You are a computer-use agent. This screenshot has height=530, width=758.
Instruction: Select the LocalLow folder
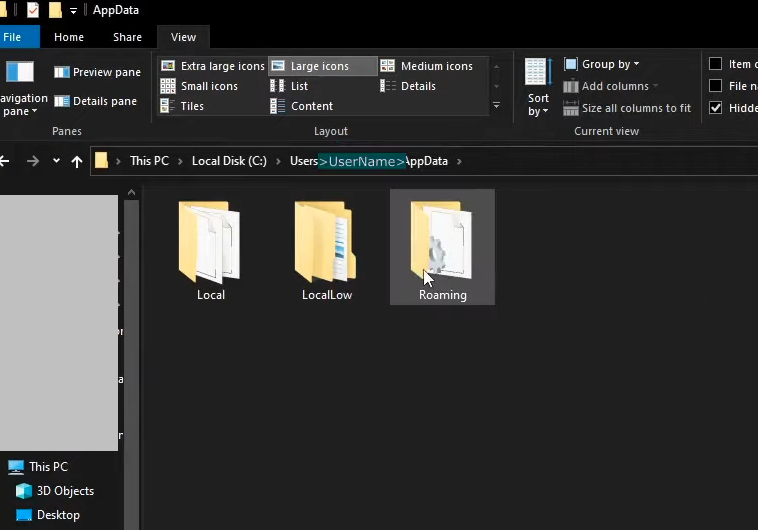click(x=327, y=251)
